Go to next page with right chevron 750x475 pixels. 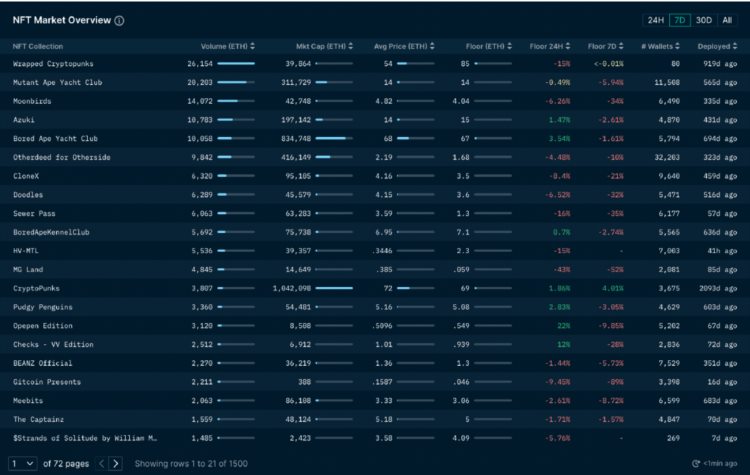point(116,463)
